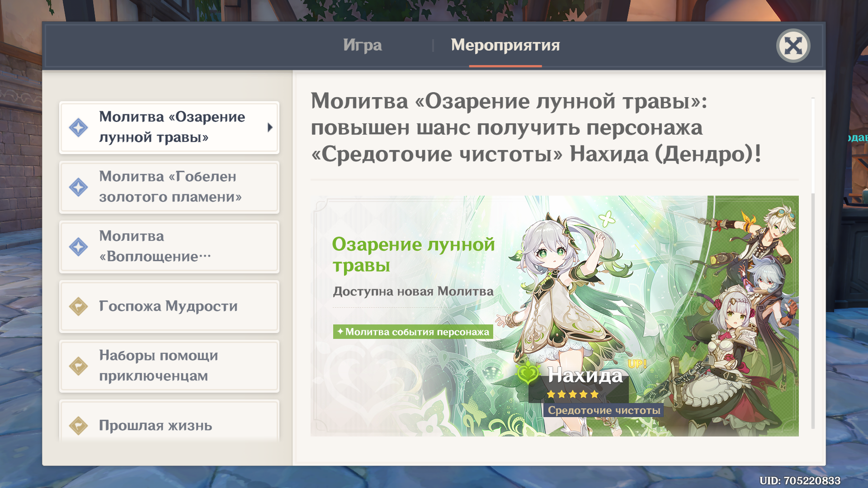This screenshot has width=868, height=488.
Task: Click the arrow on the Озарение лунной травы entry
Action: (270, 127)
